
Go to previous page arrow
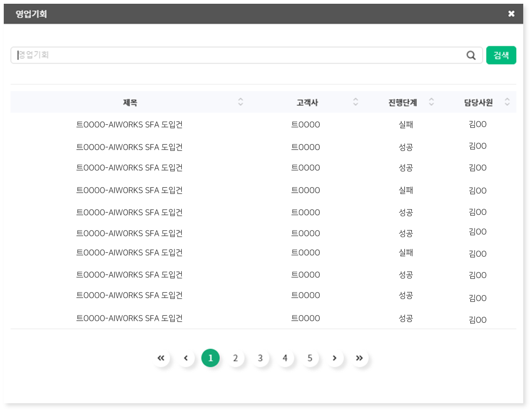186,358
